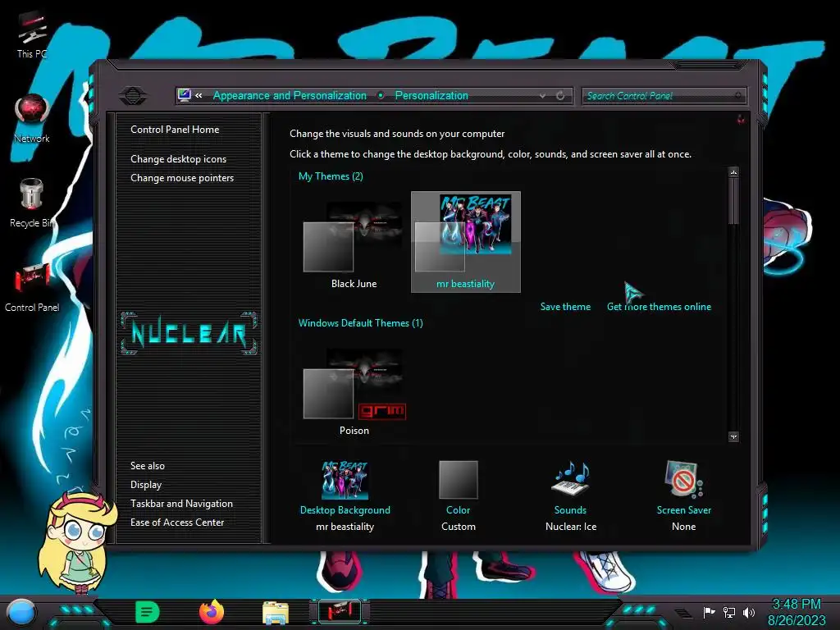Open Ease of Access Center link
840x630 pixels.
[x=177, y=523]
